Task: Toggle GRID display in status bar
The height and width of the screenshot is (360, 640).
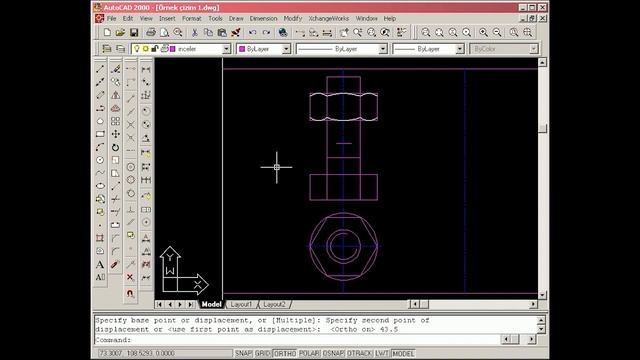Action: (x=263, y=353)
